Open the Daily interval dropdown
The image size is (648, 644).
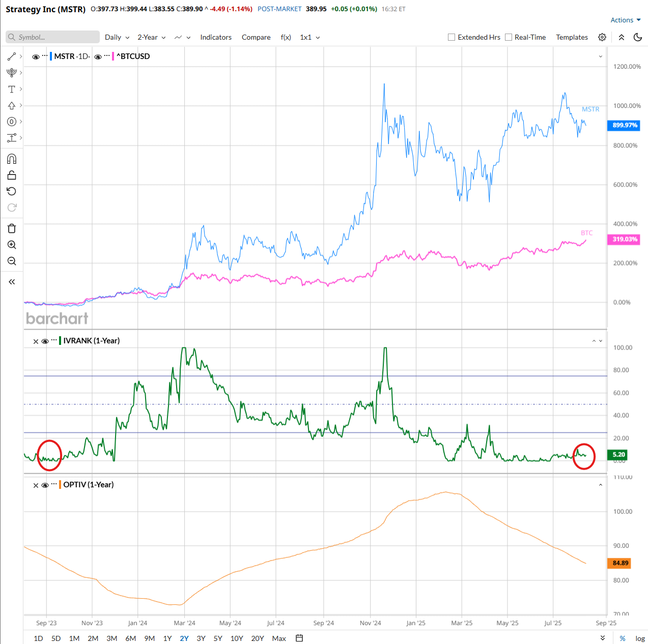[x=117, y=37]
